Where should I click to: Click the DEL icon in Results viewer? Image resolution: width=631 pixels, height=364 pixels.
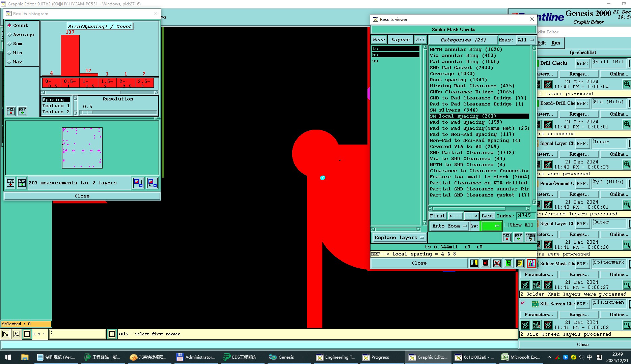pos(507,237)
